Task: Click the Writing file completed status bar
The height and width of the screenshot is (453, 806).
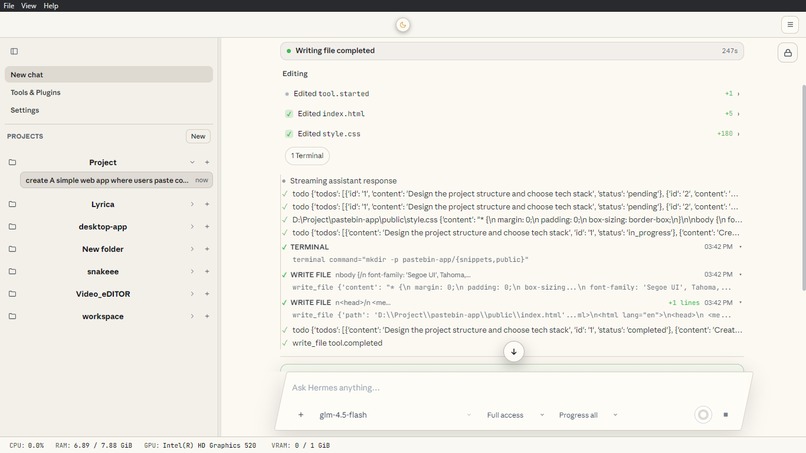Action: (512, 51)
